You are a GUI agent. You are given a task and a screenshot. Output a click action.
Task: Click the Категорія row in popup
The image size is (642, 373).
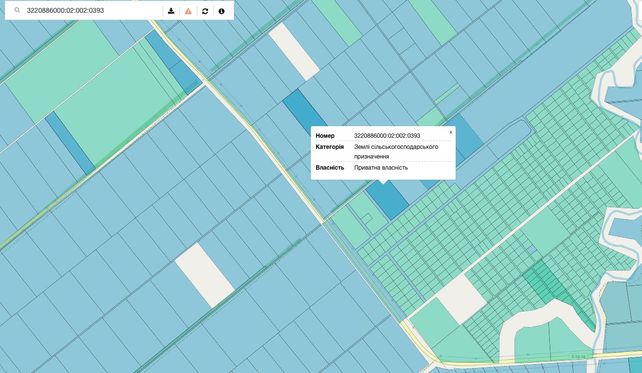point(383,151)
